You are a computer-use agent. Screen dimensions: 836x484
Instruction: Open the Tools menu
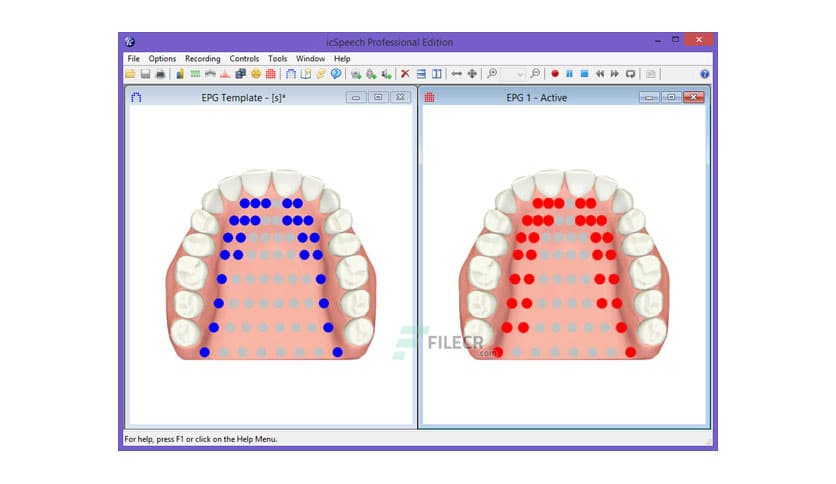(x=277, y=59)
